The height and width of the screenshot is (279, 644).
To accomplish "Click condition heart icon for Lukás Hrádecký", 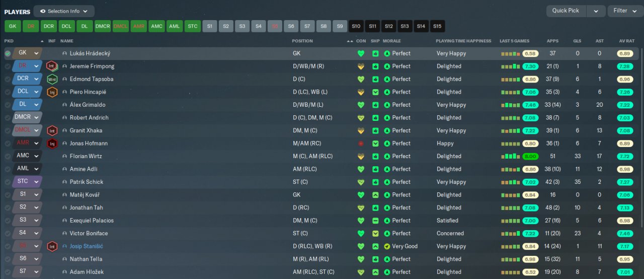I will tap(361, 53).
